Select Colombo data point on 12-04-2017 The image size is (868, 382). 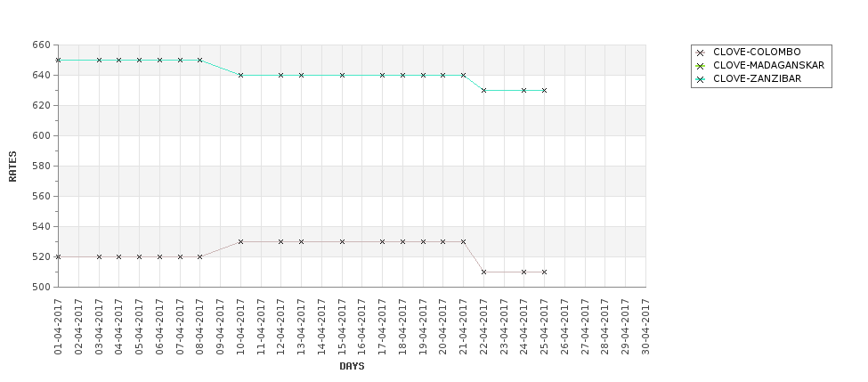[280, 242]
